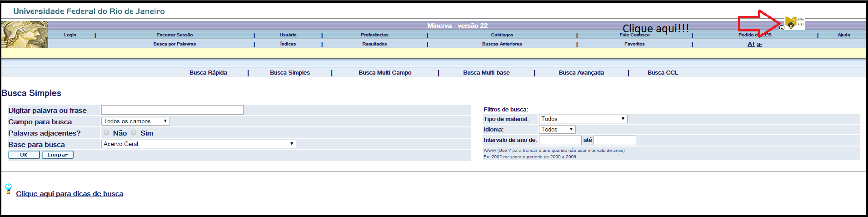
Task: Open the Login menu item
Action: point(70,35)
